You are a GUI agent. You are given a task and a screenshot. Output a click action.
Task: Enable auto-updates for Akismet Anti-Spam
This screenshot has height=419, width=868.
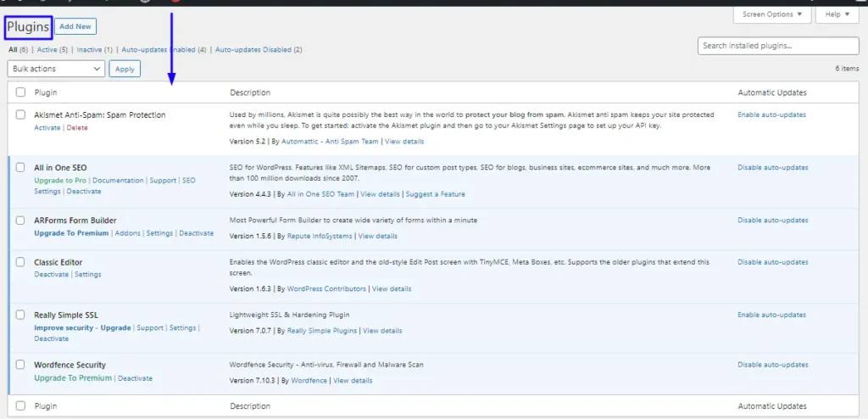tap(771, 115)
